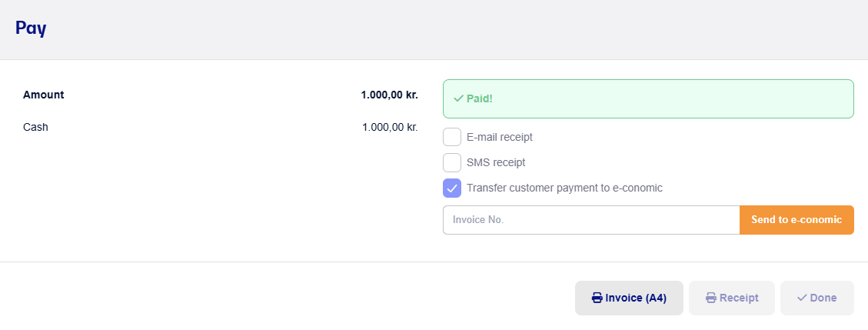Send the payment to e-conomic
This screenshot has height=330, width=868.
[796, 220]
